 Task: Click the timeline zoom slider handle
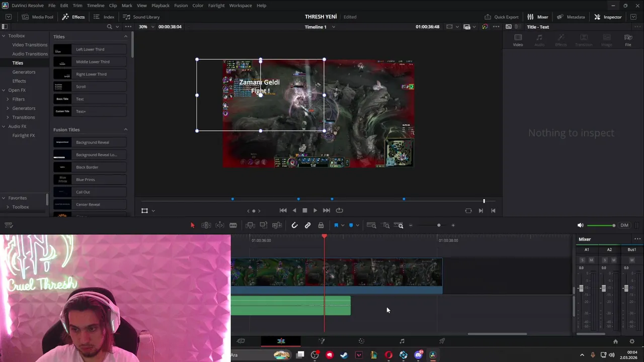tap(439, 225)
